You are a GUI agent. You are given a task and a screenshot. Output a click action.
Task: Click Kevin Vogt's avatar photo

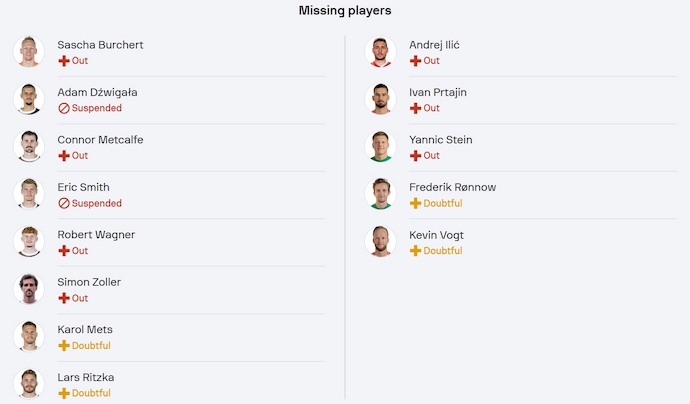point(380,242)
